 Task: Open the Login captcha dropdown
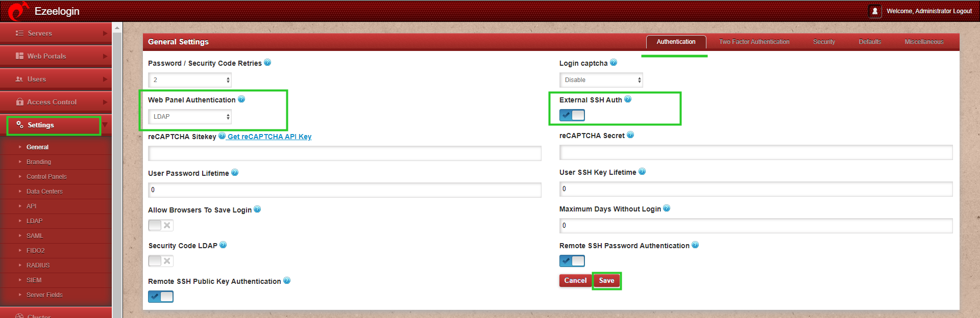point(601,80)
